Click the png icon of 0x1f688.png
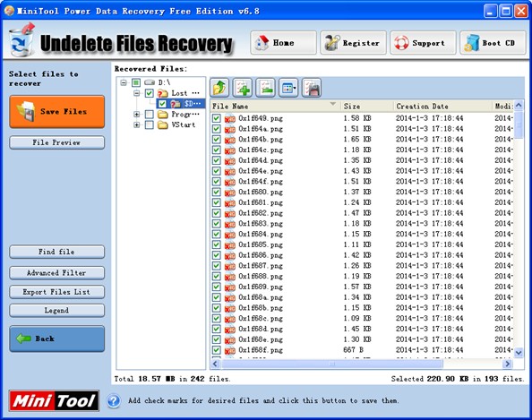This screenshot has height=420, width=532. click(230, 276)
